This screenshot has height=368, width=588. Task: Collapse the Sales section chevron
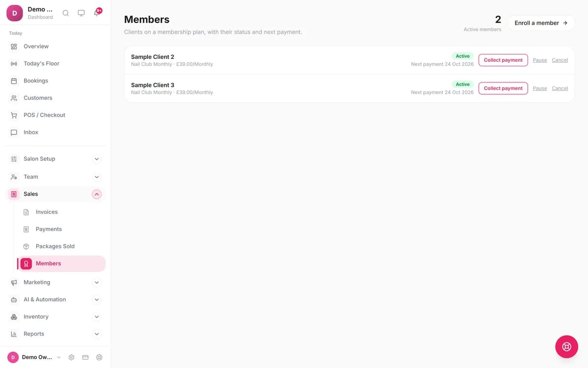97,194
